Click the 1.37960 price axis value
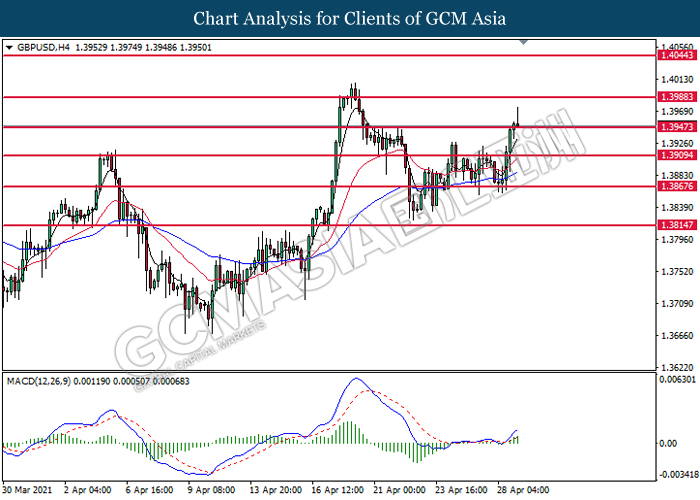This screenshot has height=500, width=700. click(x=677, y=240)
